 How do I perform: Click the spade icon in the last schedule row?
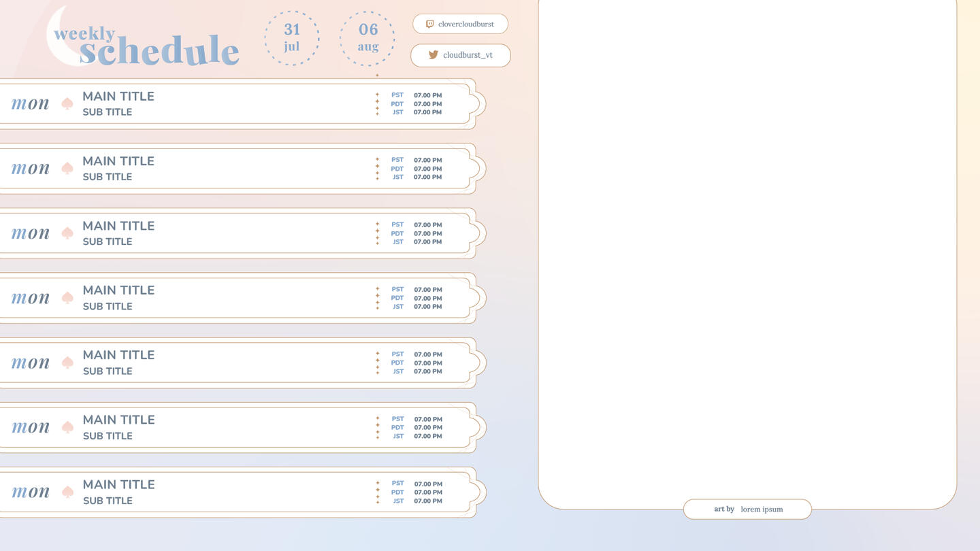tap(67, 492)
